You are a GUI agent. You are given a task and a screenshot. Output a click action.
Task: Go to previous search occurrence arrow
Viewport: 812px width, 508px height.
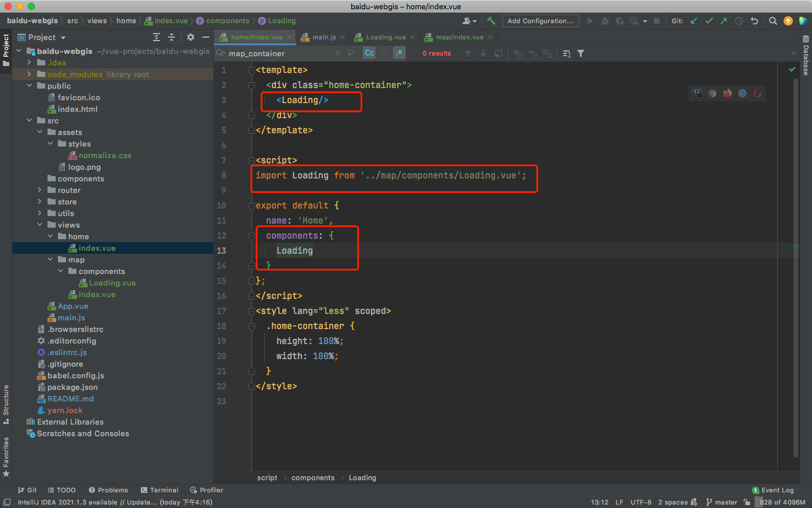pyautogui.click(x=468, y=53)
